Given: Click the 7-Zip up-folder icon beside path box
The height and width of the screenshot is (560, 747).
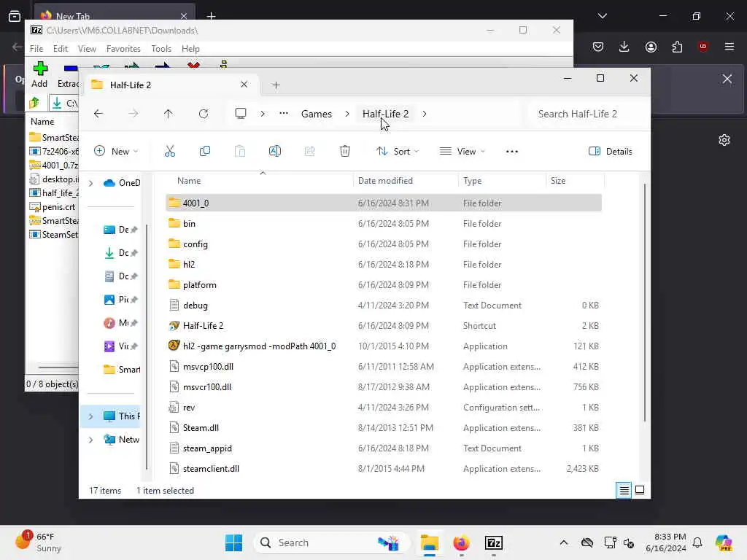Looking at the screenshot, I should (34, 103).
